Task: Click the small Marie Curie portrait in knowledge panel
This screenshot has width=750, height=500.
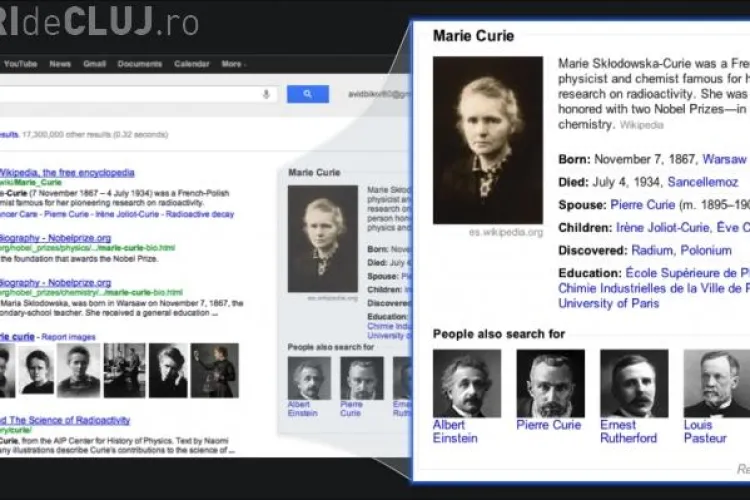Action: tap(323, 239)
